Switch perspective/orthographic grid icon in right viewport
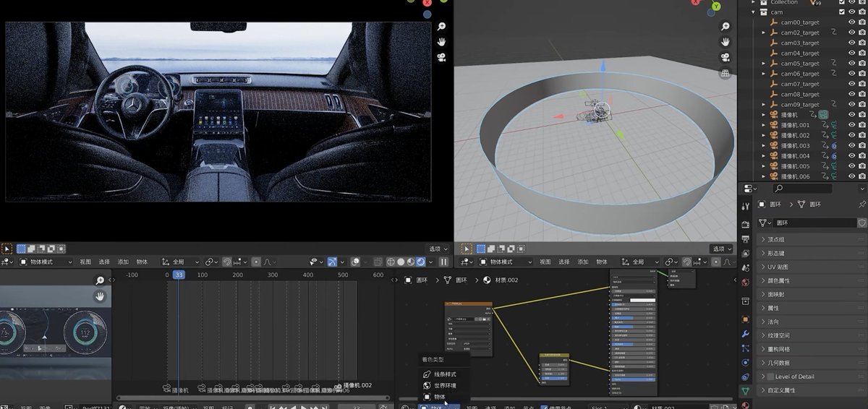 point(726,74)
